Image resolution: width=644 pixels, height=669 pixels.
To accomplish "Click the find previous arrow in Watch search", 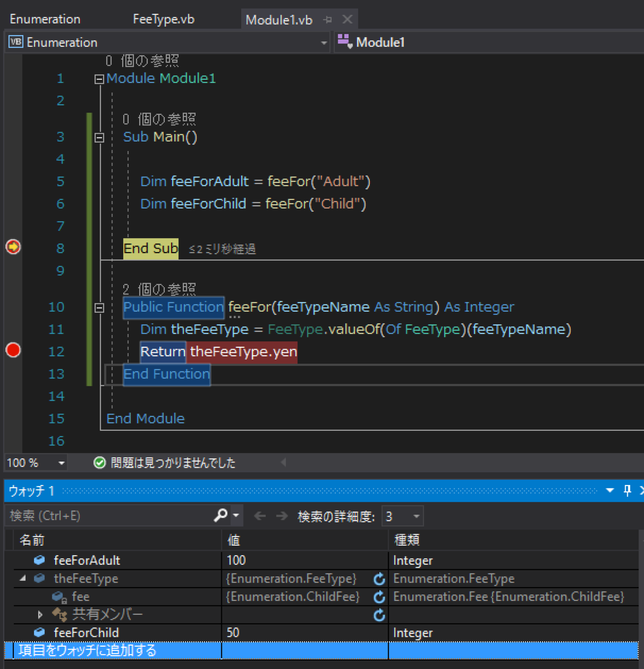I will 260,516.
